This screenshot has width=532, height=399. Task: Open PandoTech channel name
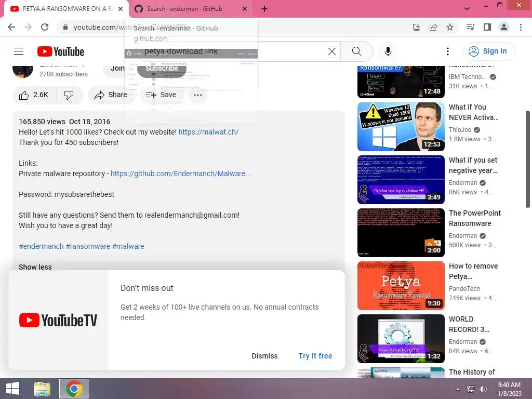[x=464, y=289]
